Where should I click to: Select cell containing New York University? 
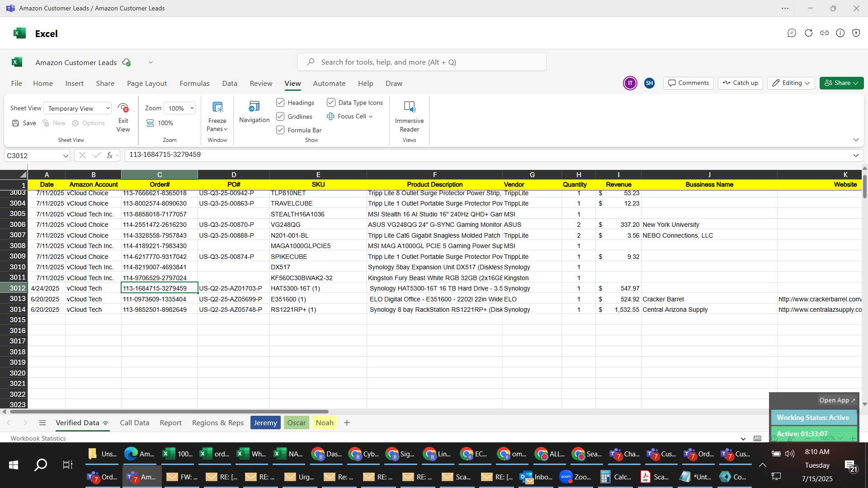click(709, 225)
